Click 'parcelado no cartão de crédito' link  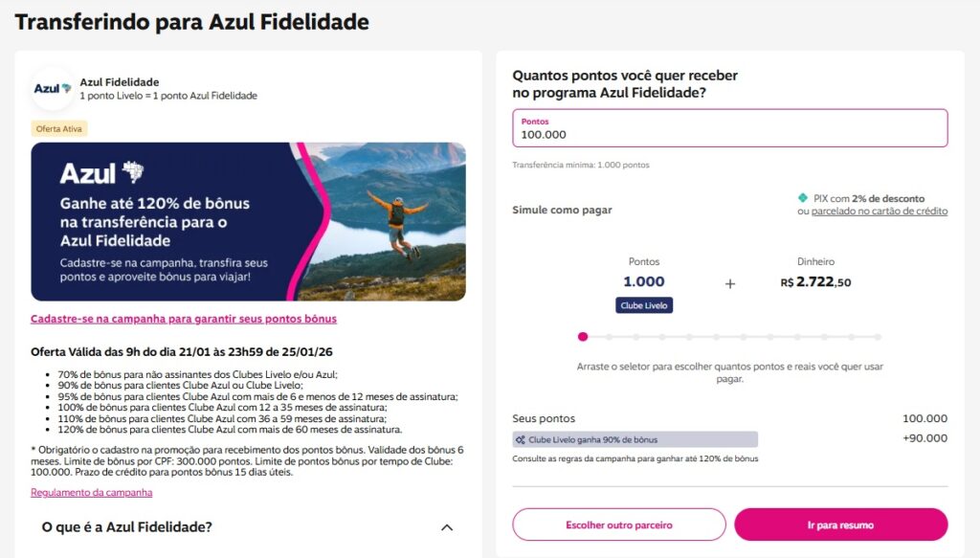tap(880, 211)
